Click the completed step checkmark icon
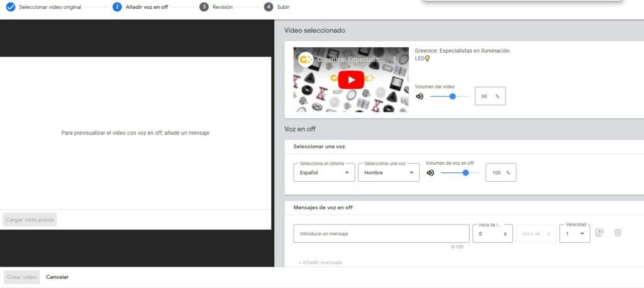 [10, 7]
